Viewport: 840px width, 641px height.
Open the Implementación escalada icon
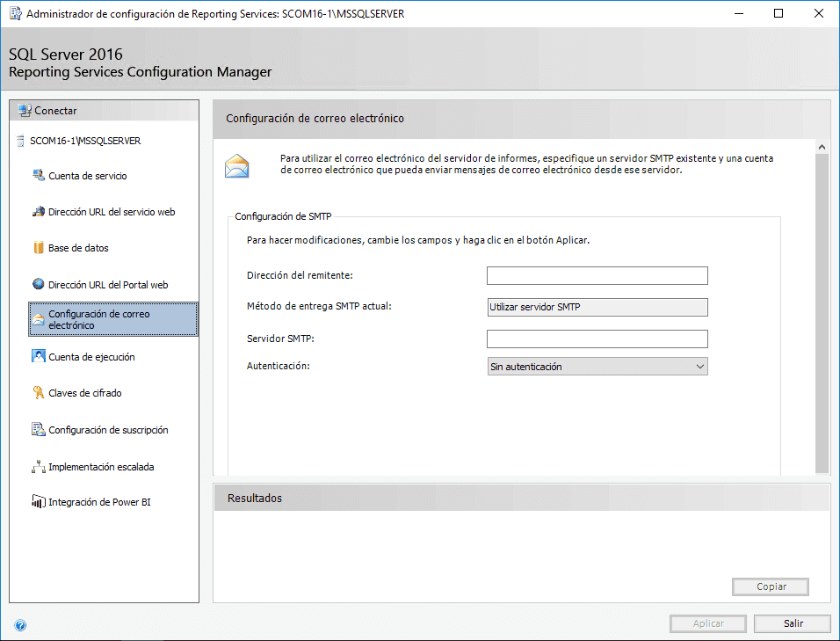[39, 467]
